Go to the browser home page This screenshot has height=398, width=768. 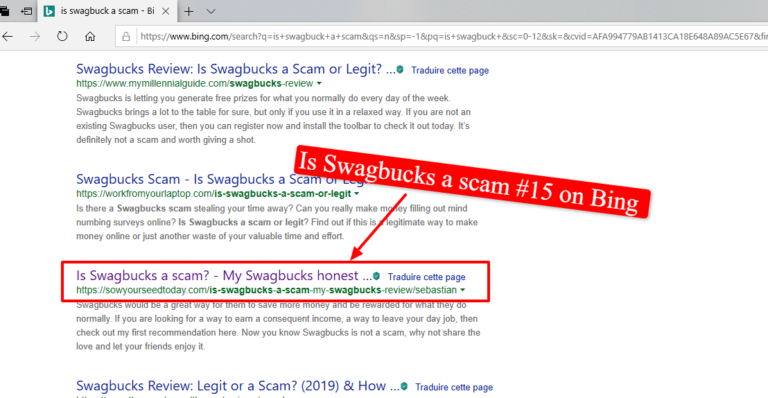[90, 36]
